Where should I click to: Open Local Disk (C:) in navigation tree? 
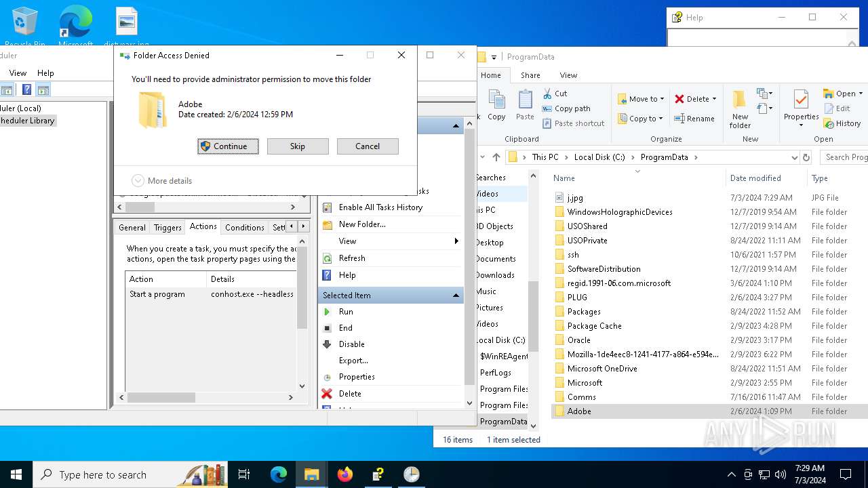[501, 340]
